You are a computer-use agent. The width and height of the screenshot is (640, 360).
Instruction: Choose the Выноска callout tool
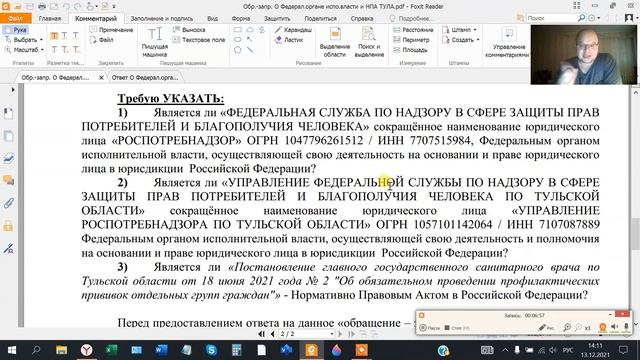tap(189, 30)
